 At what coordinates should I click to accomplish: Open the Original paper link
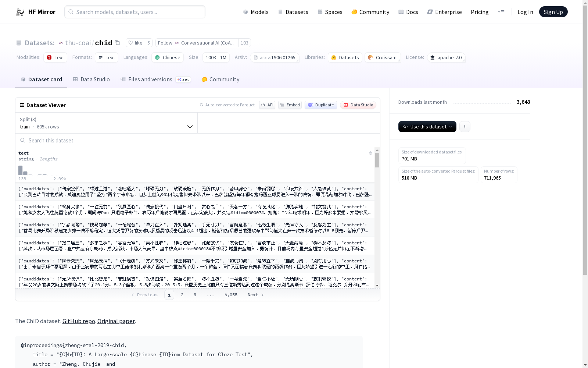tap(116, 321)
